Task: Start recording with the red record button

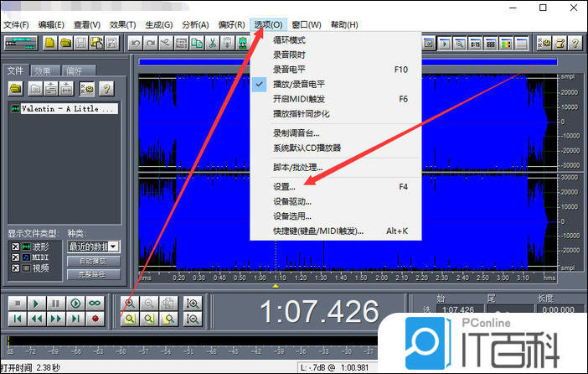Action: [95, 319]
